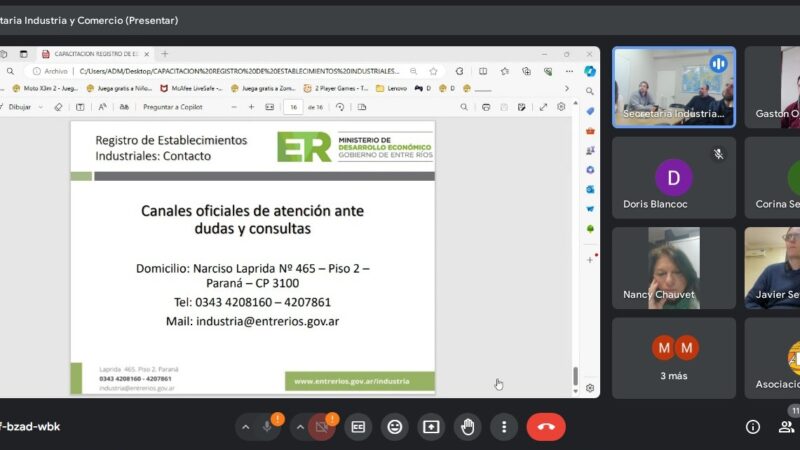This screenshot has height=450, width=800.
Task: Toggle the microphone button in Meet
Action: [x=267, y=427]
